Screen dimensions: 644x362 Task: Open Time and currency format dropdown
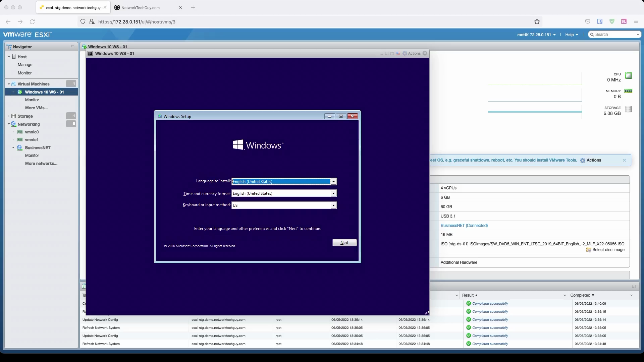coord(333,193)
